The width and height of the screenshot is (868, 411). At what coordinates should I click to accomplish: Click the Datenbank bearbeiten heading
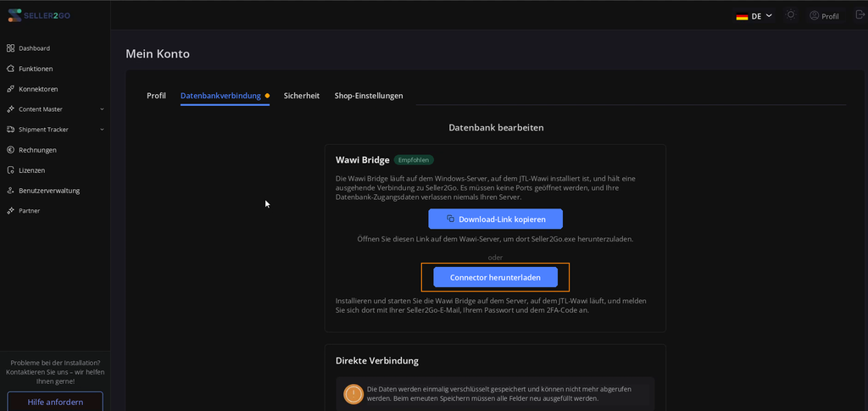[496, 128]
